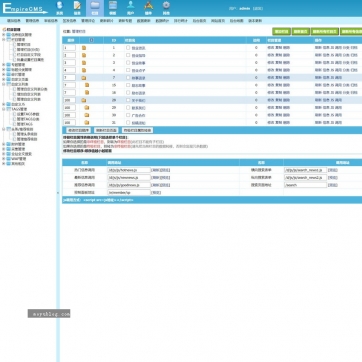
Task: Click the first green 增加栏目 button
Action: point(281,31)
